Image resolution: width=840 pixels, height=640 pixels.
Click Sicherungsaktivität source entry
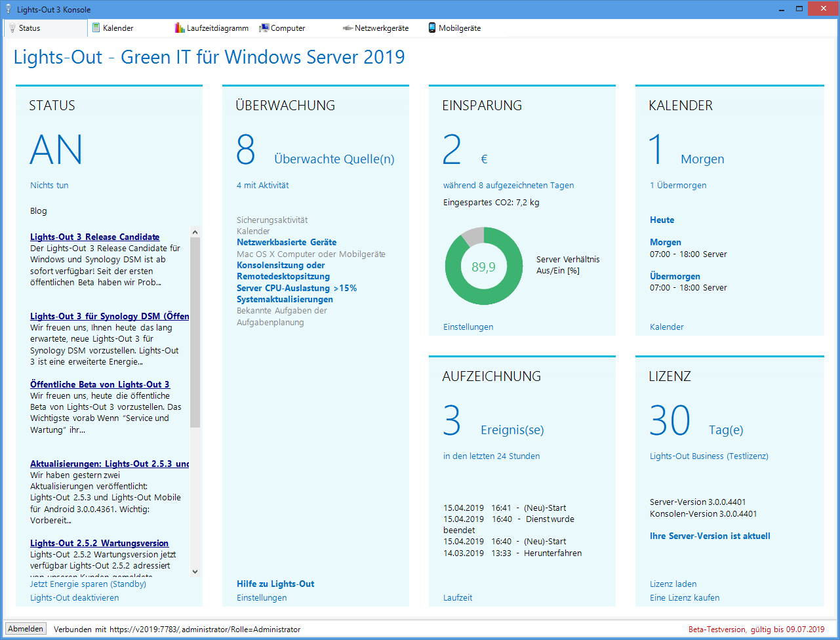[272, 220]
